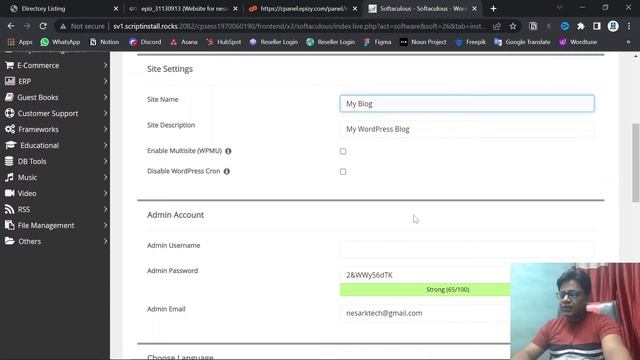
Task: Click the File Management icon
Action: coord(9,225)
